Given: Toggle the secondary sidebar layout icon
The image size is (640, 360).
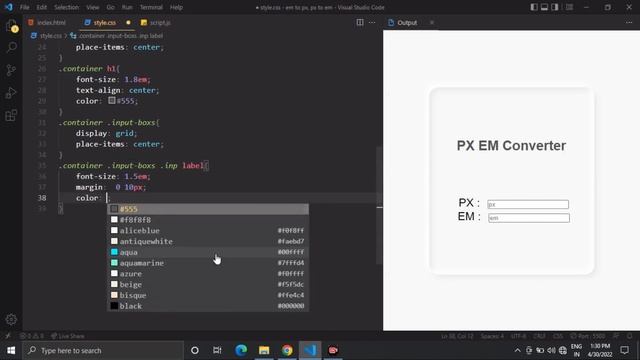Looking at the screenshot, I should point(555,7).
